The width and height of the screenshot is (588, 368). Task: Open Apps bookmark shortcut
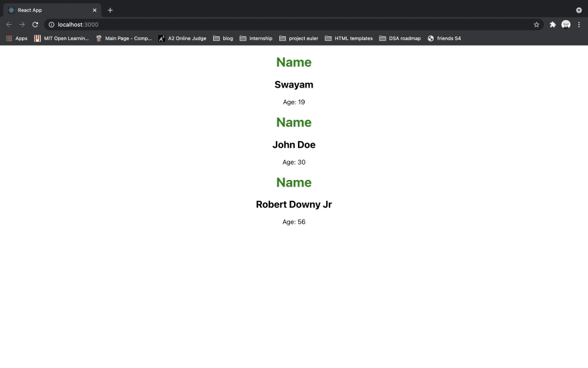pyautogui.click(x=17, y=38)
